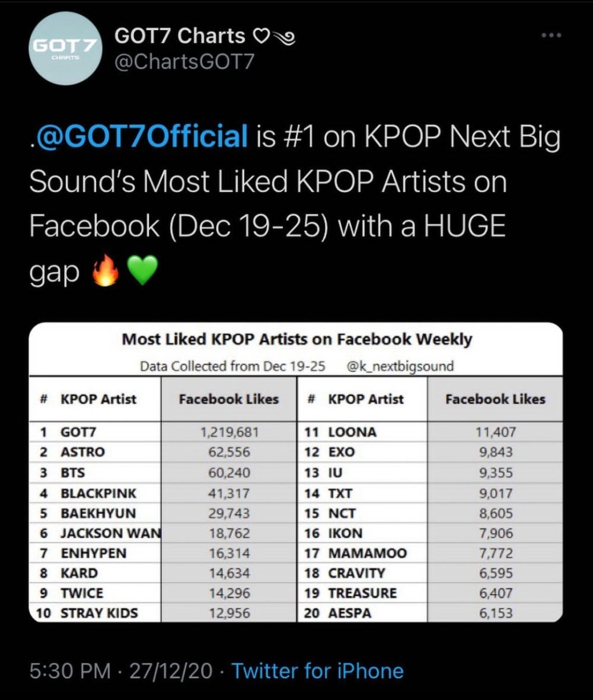Click the fire emoji in the tweet

106,270
